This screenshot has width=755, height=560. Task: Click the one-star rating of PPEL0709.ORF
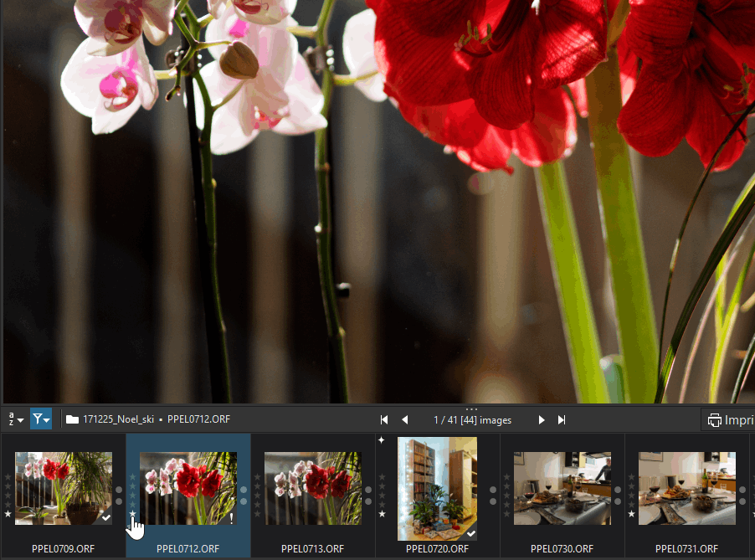pyautogui.click(x=8, y=514)
